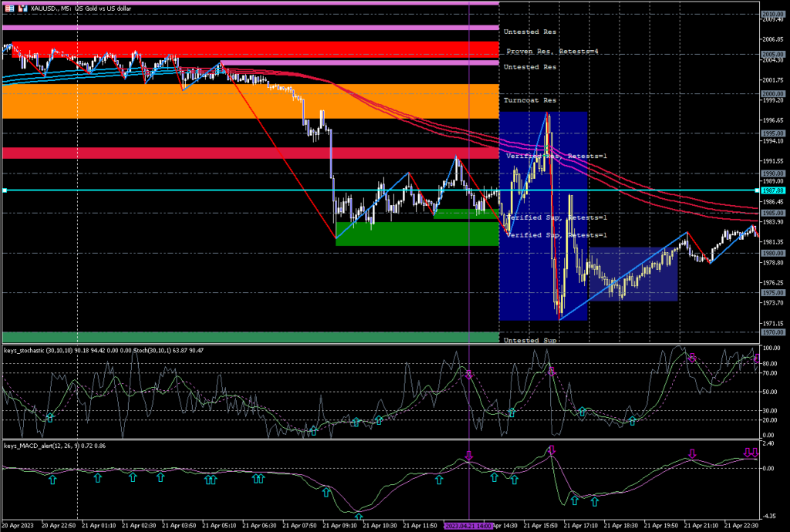Select the magenta down arrow on the purple vertical line
The width and height of the screenshot is (790, 532).
[x=469, y=456]
